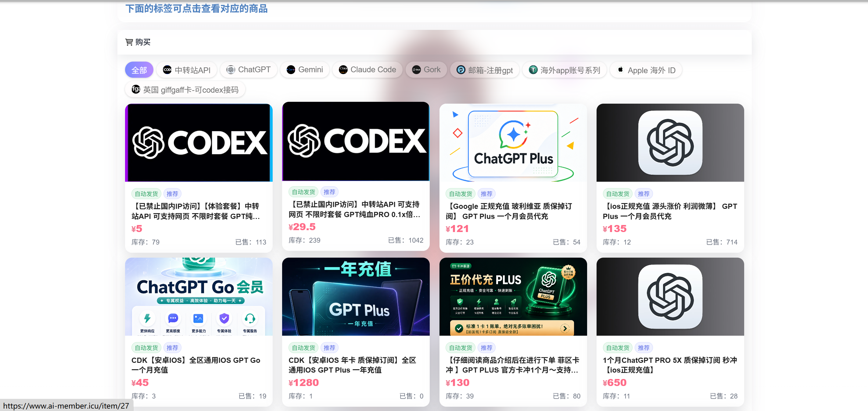
Task: Click the ¥135 price
Action: (x=615, y=229)
